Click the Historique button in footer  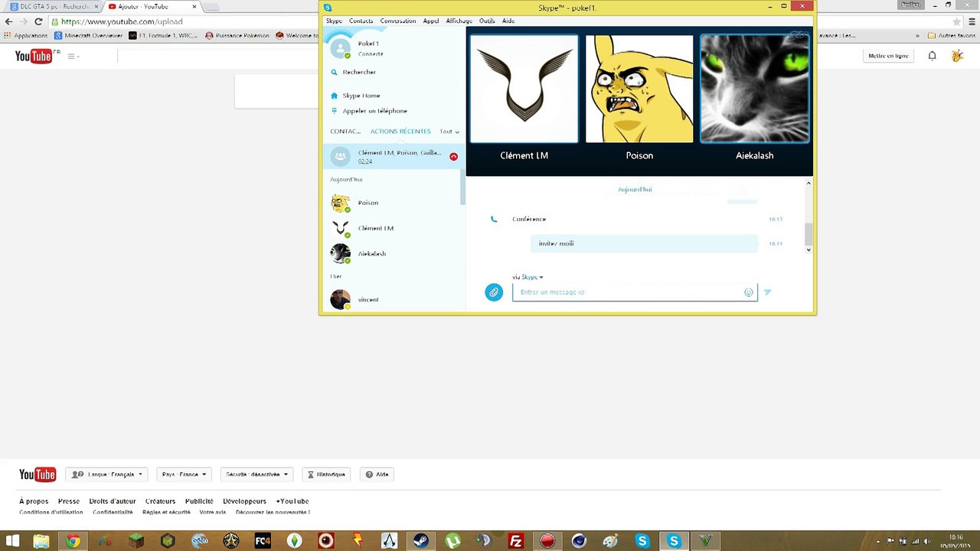(327, 474)
